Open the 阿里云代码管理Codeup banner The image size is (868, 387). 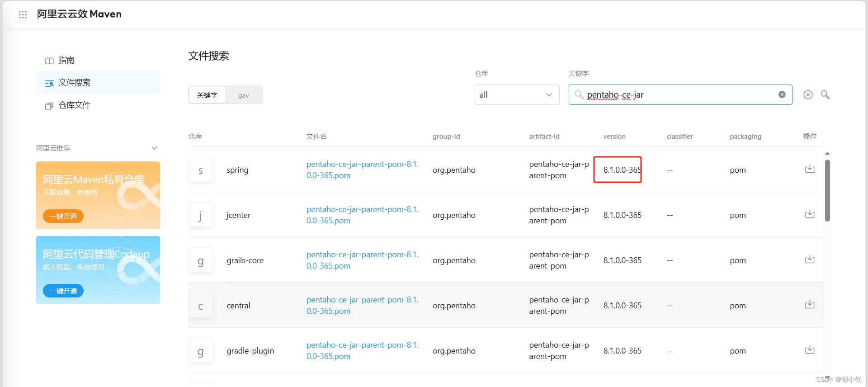pos(98,270)
